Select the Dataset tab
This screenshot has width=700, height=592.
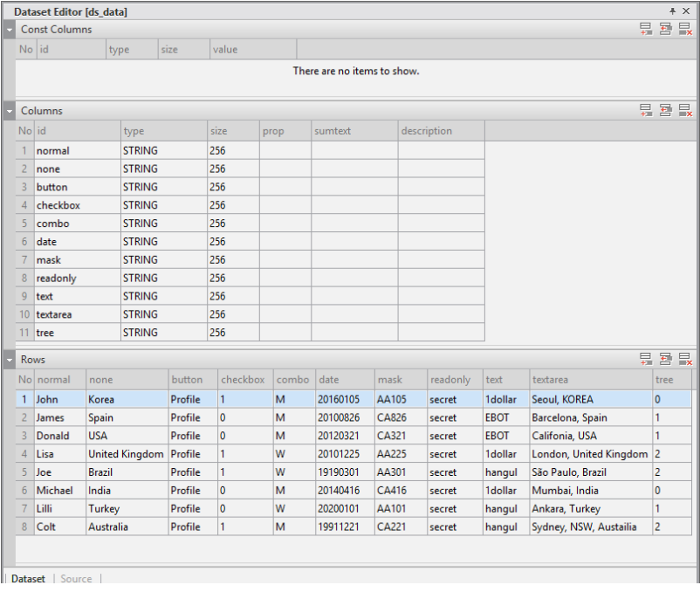[28, 579]
